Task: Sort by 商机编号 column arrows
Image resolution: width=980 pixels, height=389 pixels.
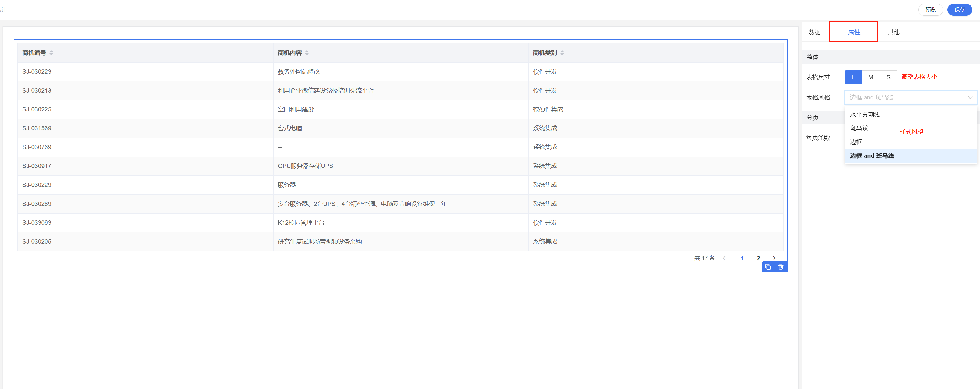Action: point(51,53)
